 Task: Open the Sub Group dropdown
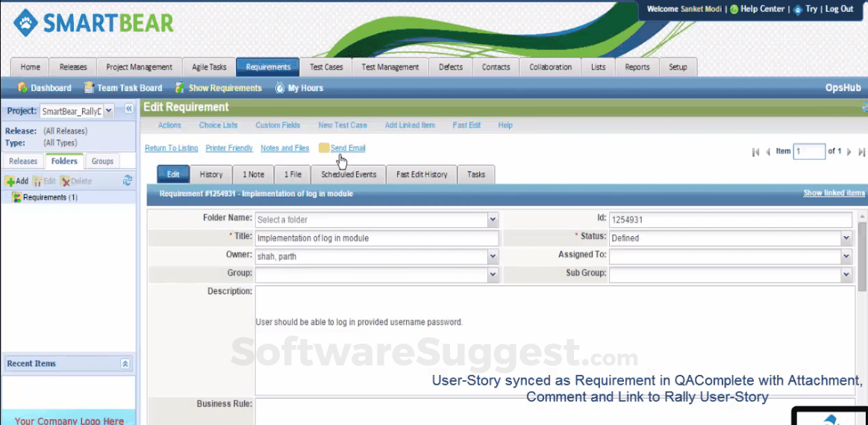tap(846, 273)
